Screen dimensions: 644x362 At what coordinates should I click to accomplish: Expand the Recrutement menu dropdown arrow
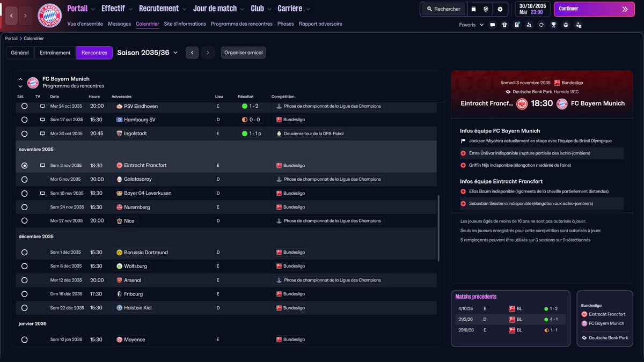(x=185, y=9)
